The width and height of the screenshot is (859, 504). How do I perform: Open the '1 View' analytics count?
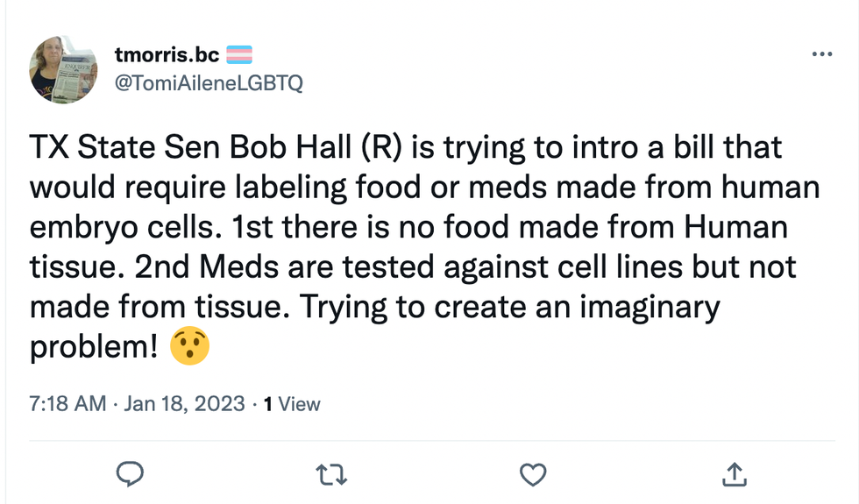coord(292,404)
